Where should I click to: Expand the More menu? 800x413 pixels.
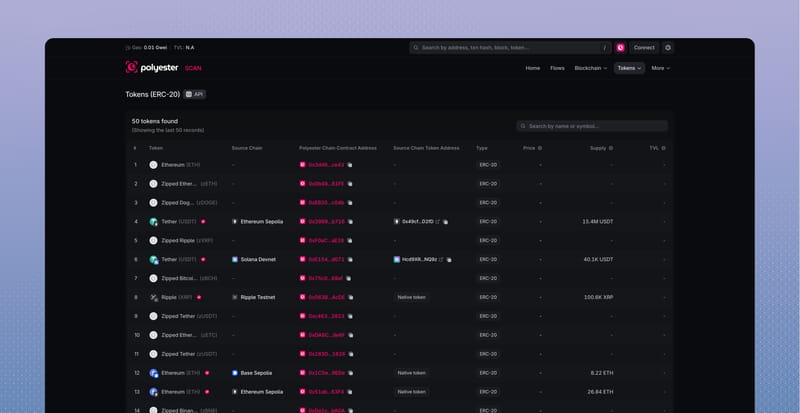[x=661, y=68]
